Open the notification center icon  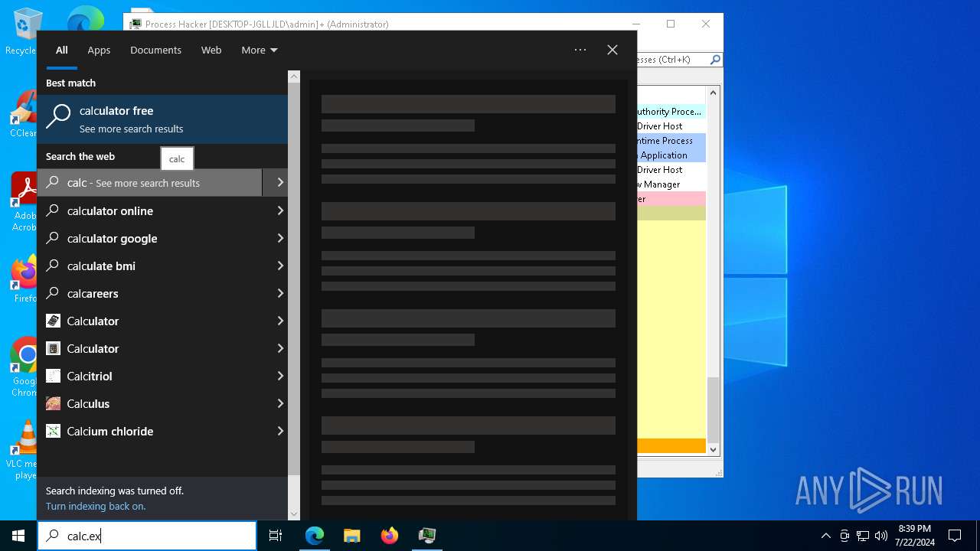[x=955, y=536]
